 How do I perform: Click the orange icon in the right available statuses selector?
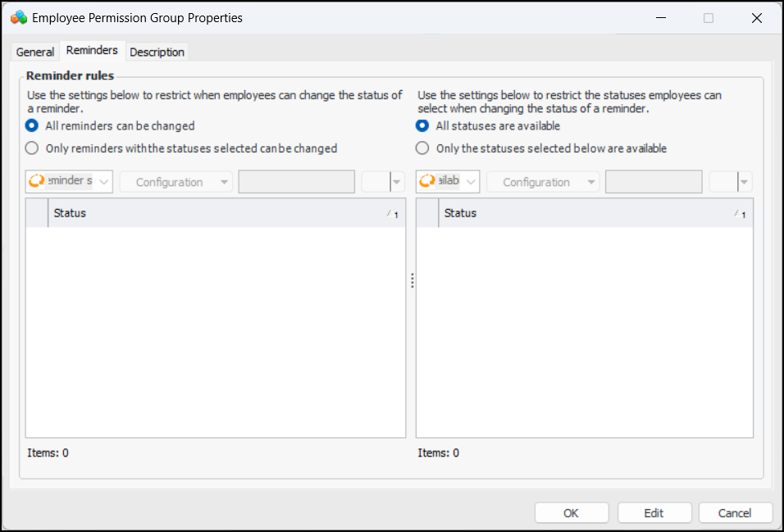coord(427,181)
